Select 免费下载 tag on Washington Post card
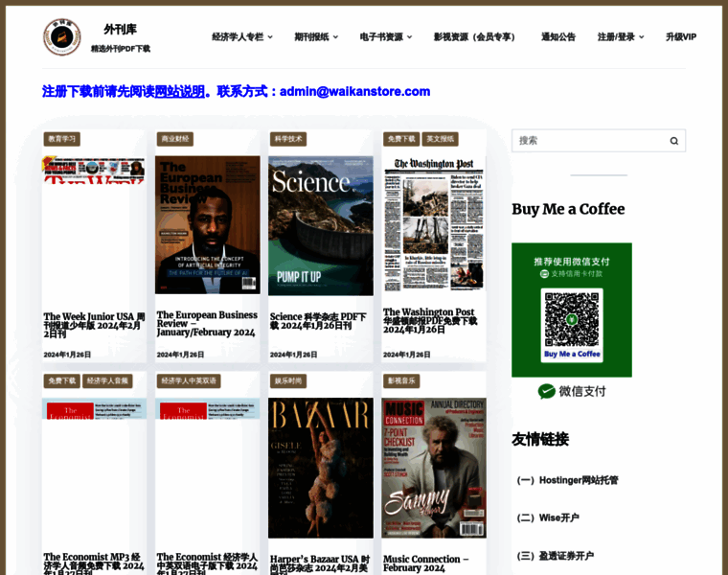Screen dimensions: 728x575 coord(401,139)
